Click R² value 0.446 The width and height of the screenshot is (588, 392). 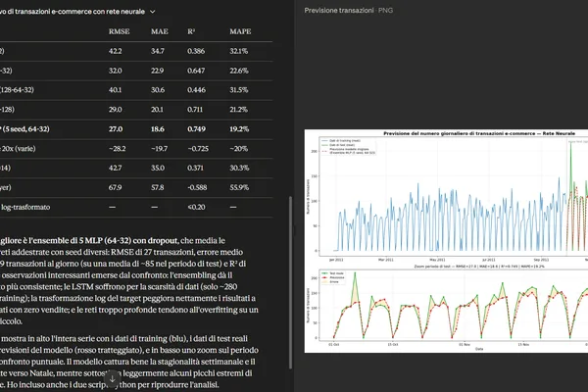(x=196, y=90)
